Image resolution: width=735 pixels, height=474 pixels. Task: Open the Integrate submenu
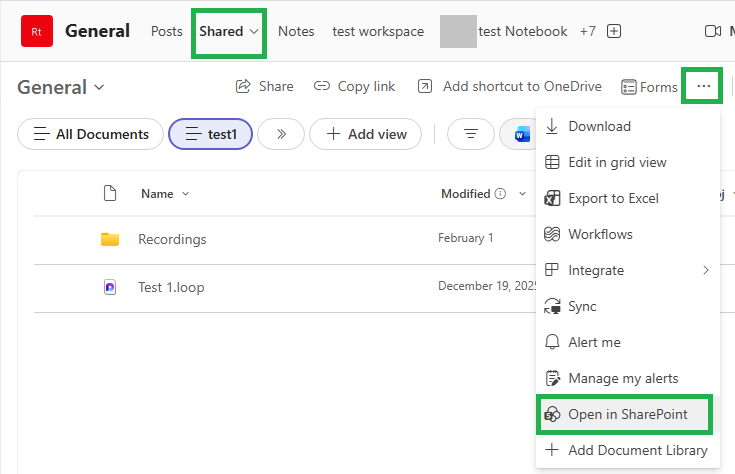628,270
